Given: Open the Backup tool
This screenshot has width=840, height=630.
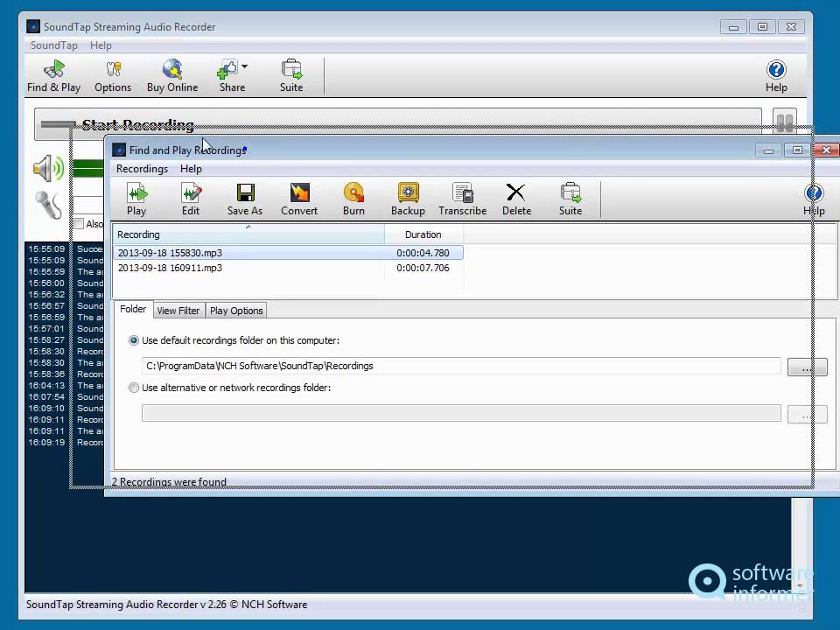Looking at the screenshot, I should tap(408, 199).
